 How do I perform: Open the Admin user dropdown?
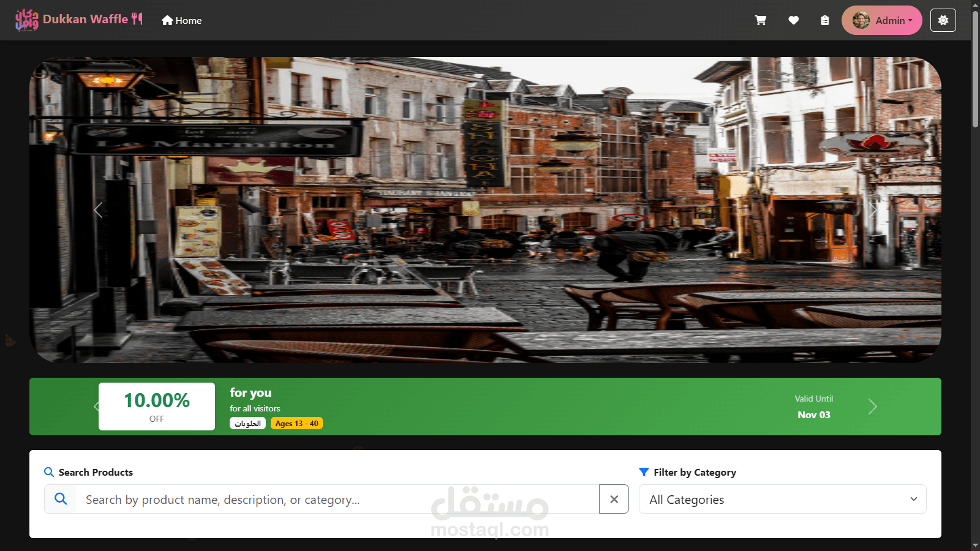[882, 20]
